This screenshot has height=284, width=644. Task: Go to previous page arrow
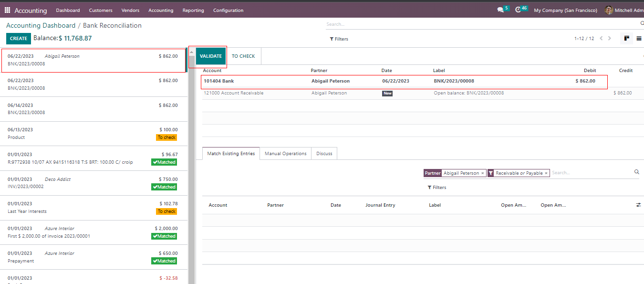coord(601,39)
